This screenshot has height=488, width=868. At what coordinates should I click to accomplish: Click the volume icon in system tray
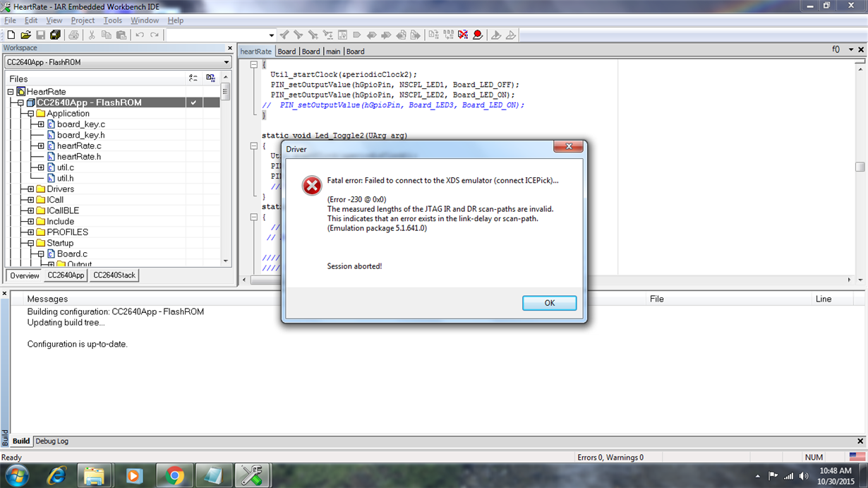[x=804, y=476]
